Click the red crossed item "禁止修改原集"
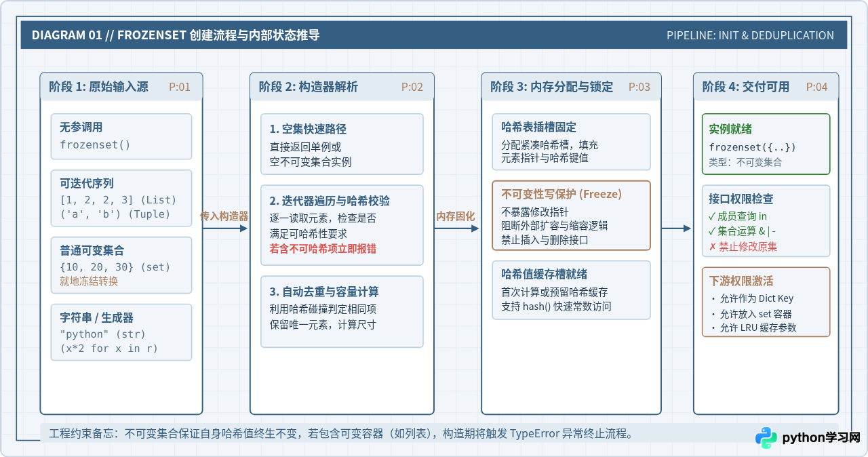Viewport: 868px width, 457px height. [x=749, y=247]
